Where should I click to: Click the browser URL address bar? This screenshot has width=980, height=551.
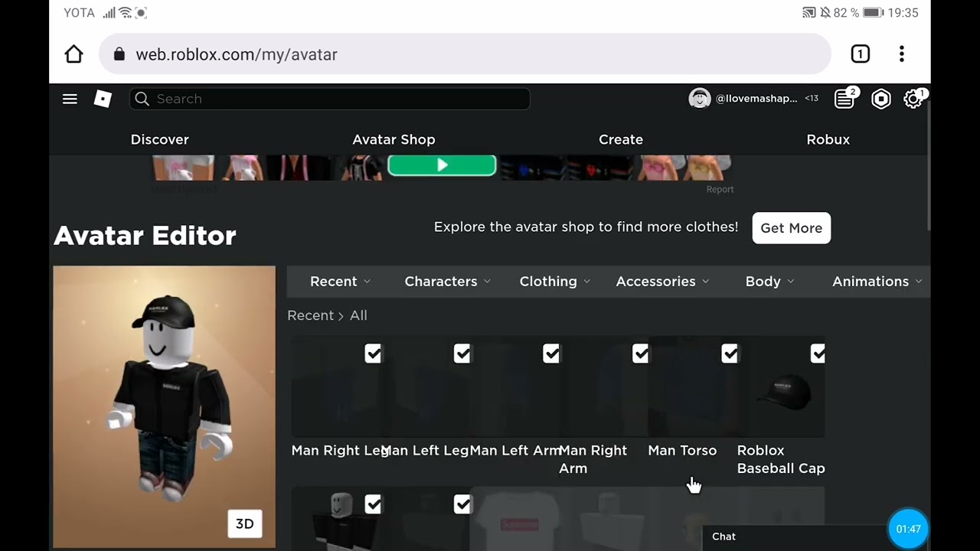(465, 54)
